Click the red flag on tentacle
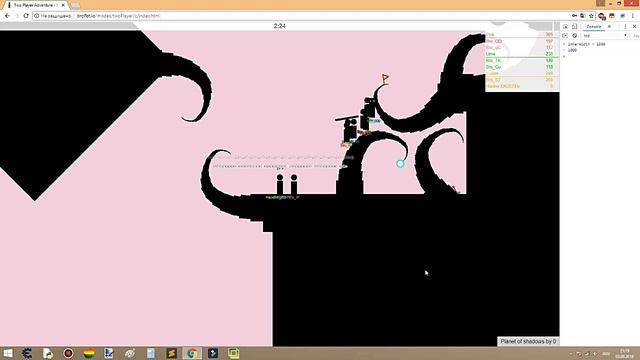Screen dimensions: 640x360 coord(385,78)
